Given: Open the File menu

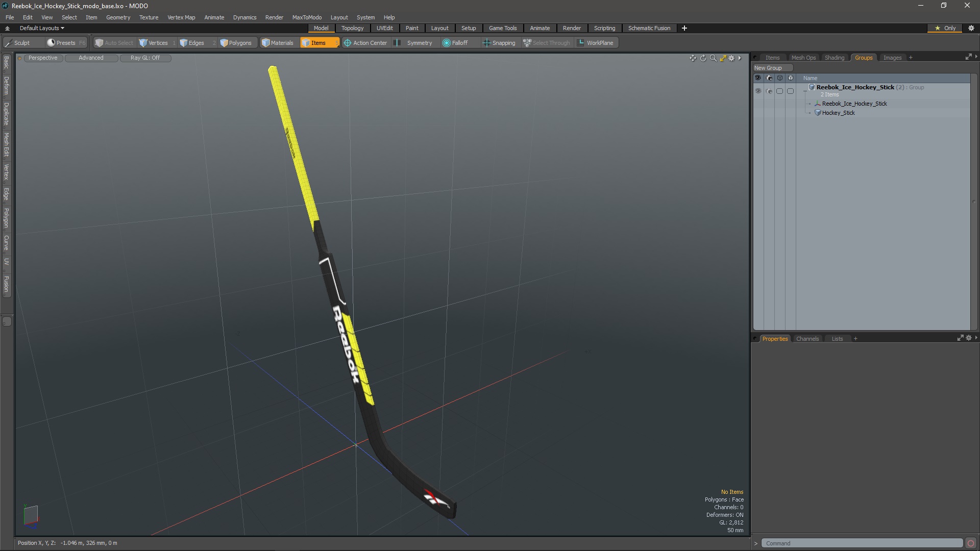Looking at the screenshot, I should (x=10, y=17).
